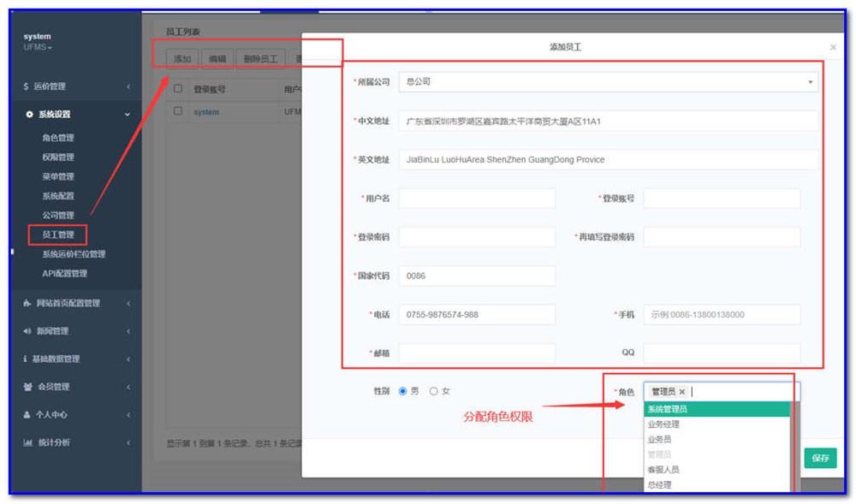Click the 统计分析 bar chart icon
Screen dimensions: 856x504
(x=27, y=441)
